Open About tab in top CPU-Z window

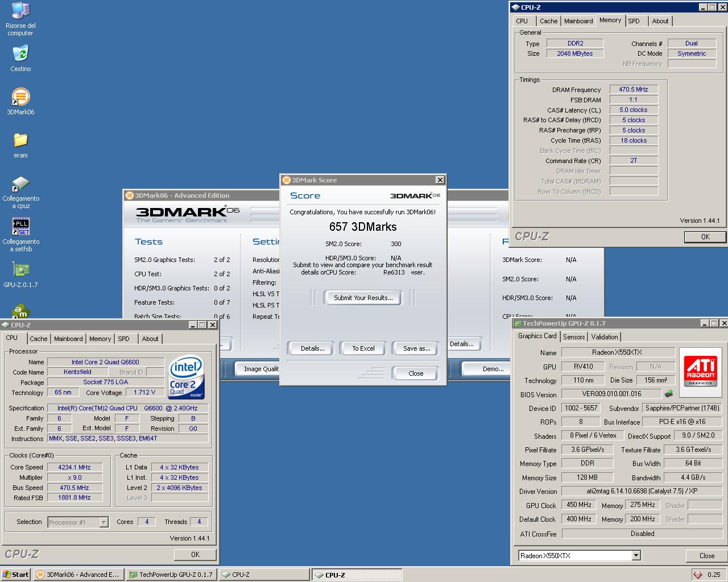point(660,21)
